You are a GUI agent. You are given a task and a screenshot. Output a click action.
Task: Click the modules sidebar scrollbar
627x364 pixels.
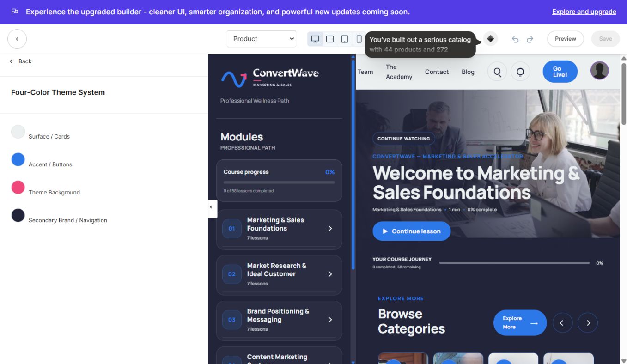coord(353,164)
